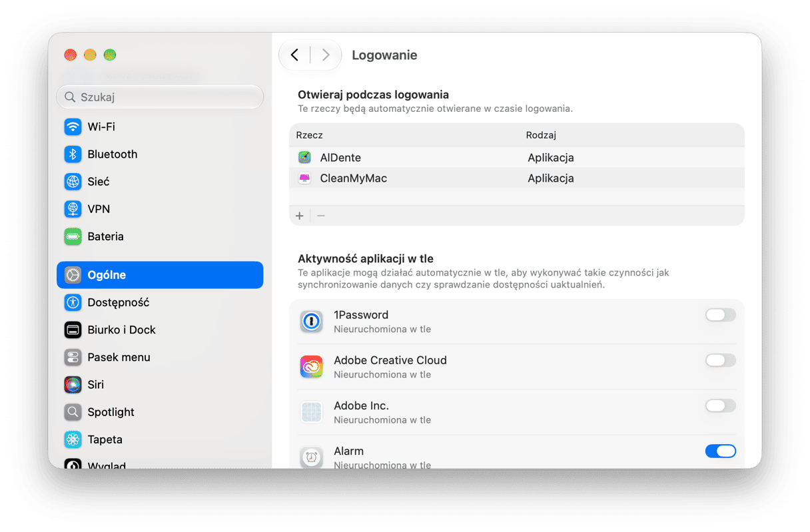Enable Adobe Inc. background activity switch
The image size is (810, 532).
(721, 405)
